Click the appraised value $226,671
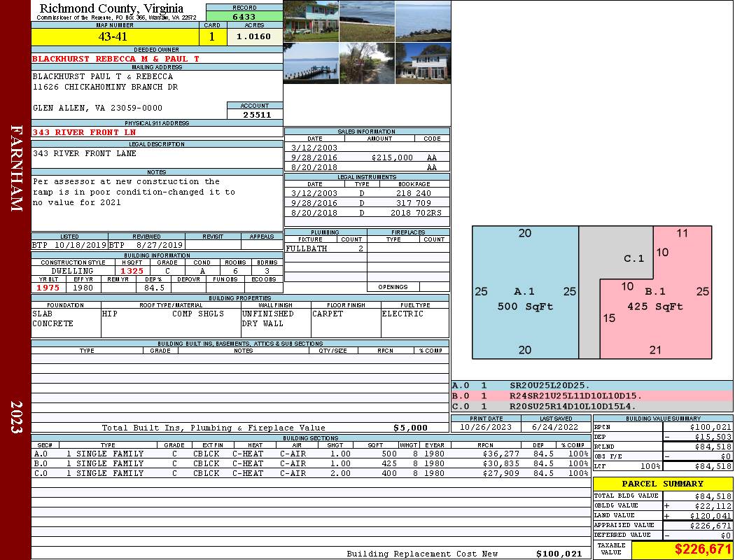Screen dimensions: 735x560 pos(710,526)
